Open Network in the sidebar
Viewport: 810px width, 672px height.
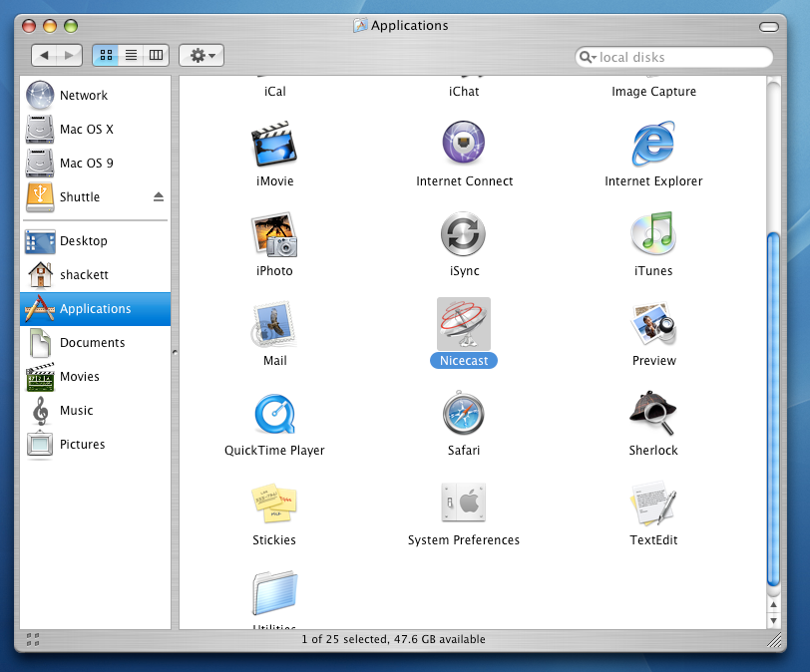[x=95, y=96]
